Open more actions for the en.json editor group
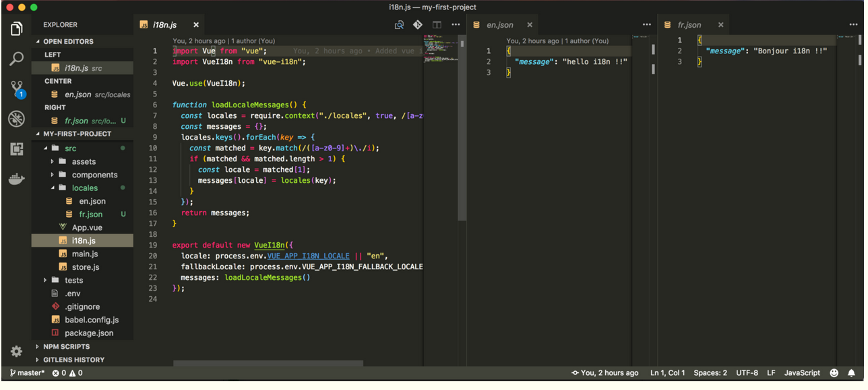Screen dimensions: 868x390 647,25
